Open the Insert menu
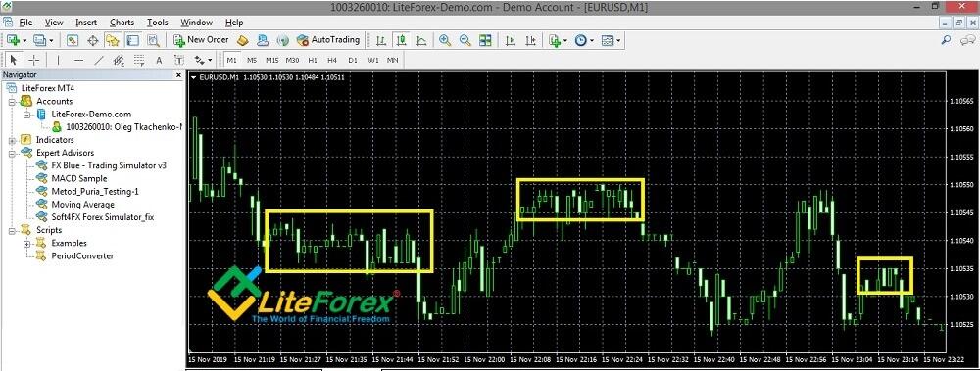Image resolution: width=980 pixels, height=371 pixels. [86, 23]
